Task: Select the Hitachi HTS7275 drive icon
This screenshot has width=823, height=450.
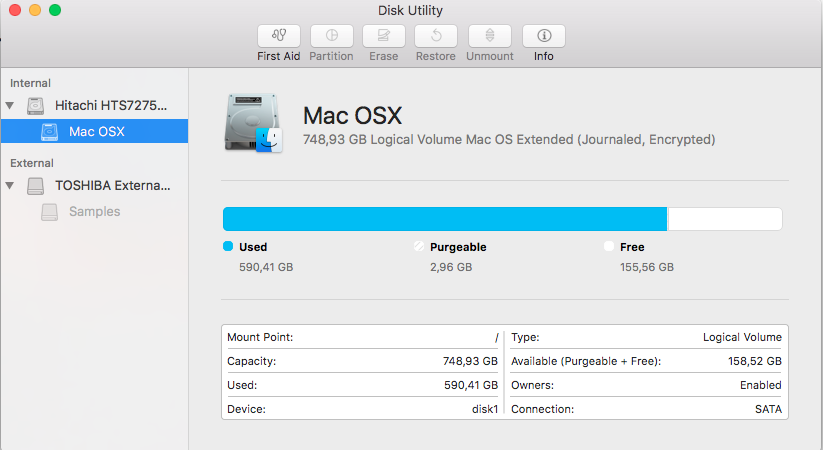Action: (36, 106)
